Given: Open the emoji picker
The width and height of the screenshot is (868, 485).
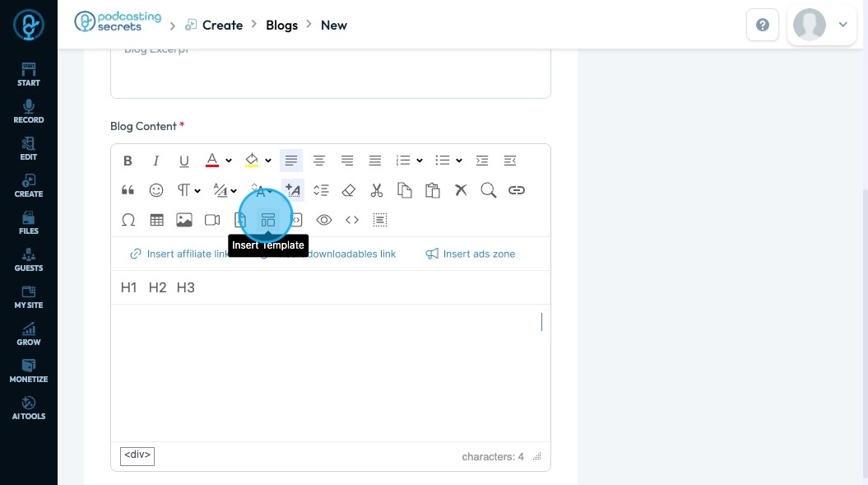Looking at the screenshot, I should click(x=156, y=190).
